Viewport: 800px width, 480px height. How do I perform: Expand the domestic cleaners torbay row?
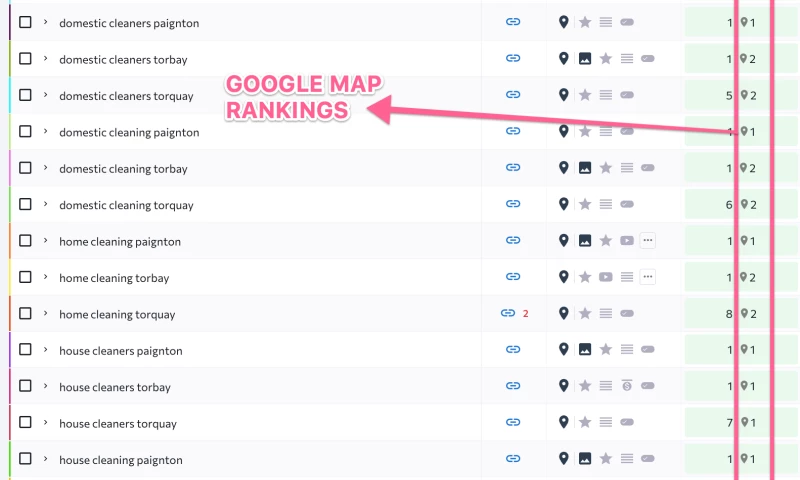tap(45, 59)
